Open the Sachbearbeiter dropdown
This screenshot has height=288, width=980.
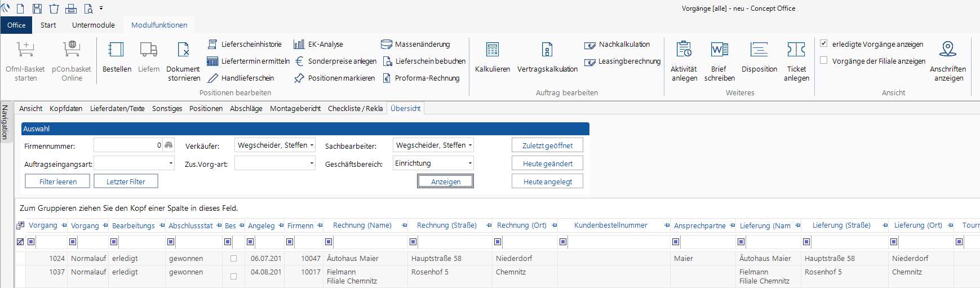click(x=470, y=145)
